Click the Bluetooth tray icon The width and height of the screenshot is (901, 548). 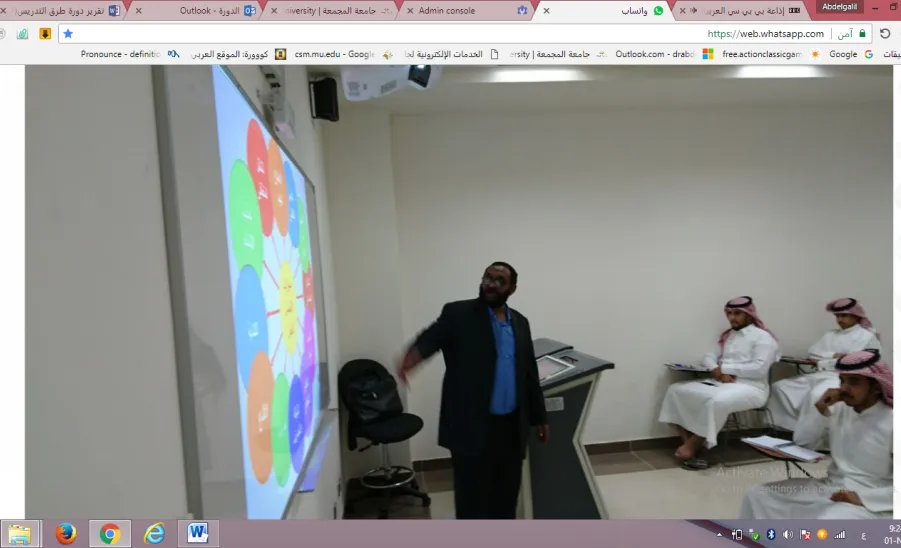click(x=771, y=535)
